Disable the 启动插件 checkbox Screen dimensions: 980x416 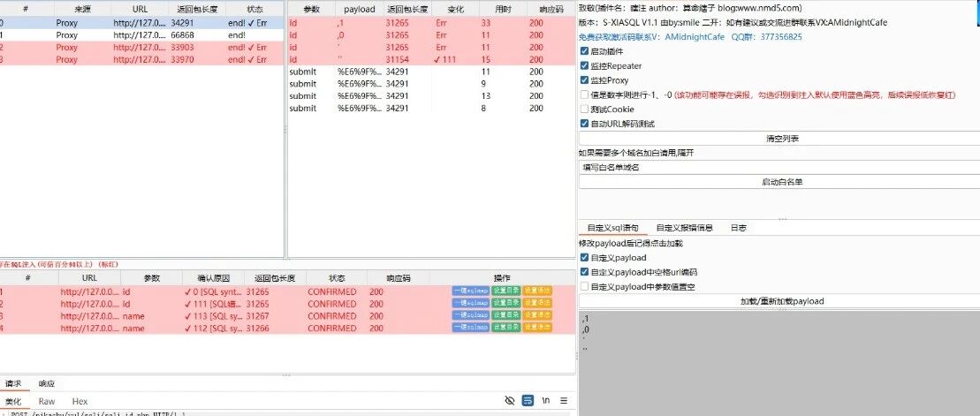(584, 51)
